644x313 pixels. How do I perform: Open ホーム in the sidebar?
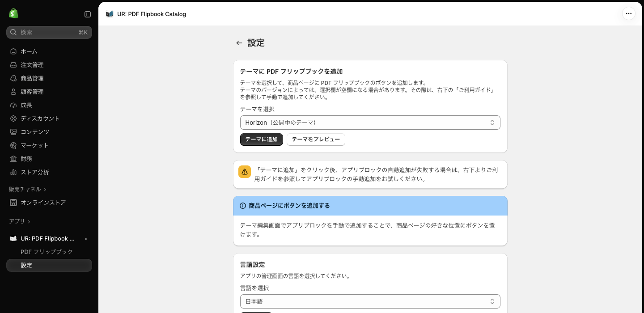[49, 51]
